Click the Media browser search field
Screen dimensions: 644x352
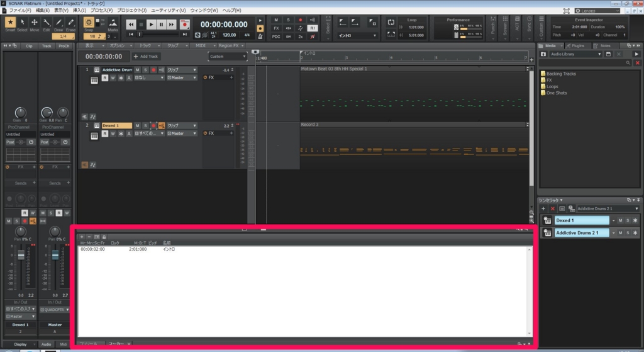pyautogui.click(x=586, y=63)
